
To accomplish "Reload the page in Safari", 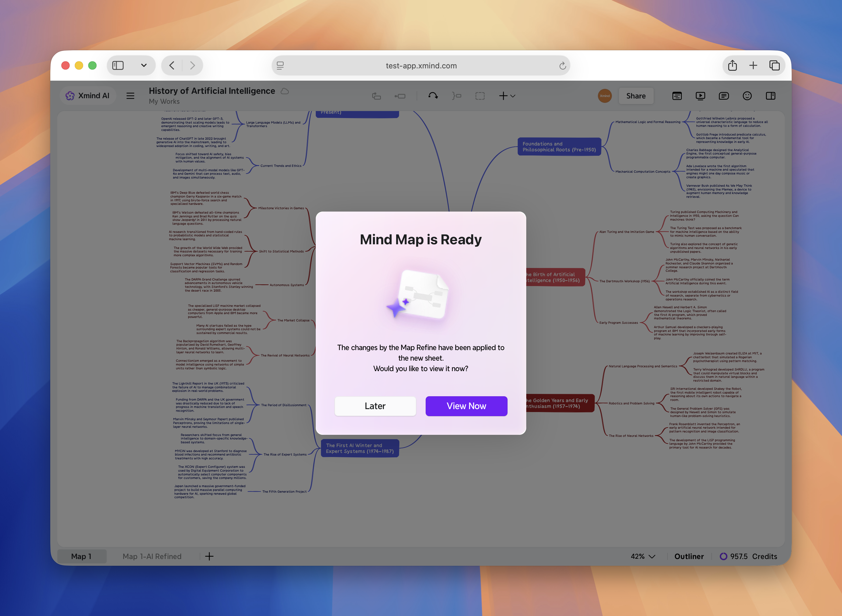I will (x=563, y=66).
